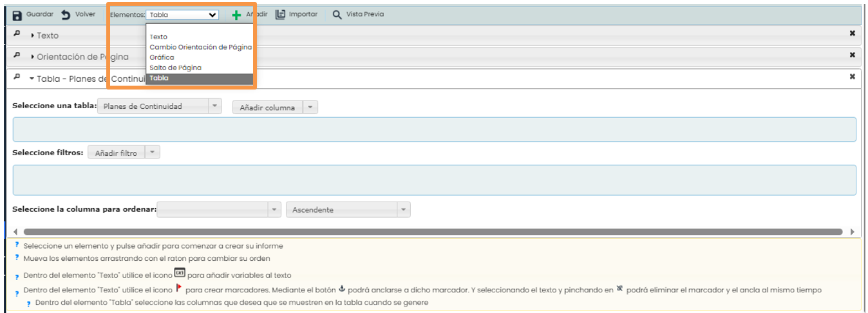
Task: Click the small icon left of Texto row
Action: [x=17, y=35]
